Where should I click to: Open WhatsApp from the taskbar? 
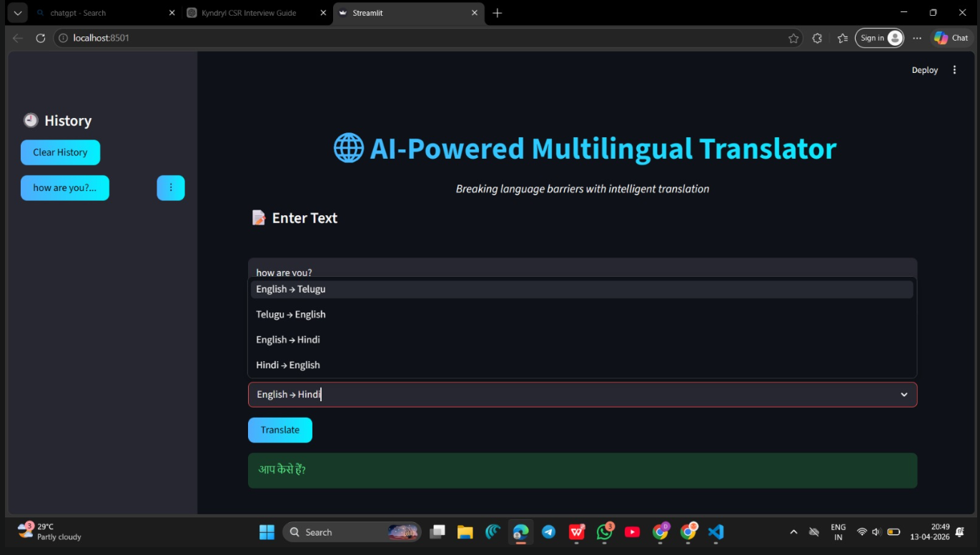pyautogui.click(x=605, y=532)
